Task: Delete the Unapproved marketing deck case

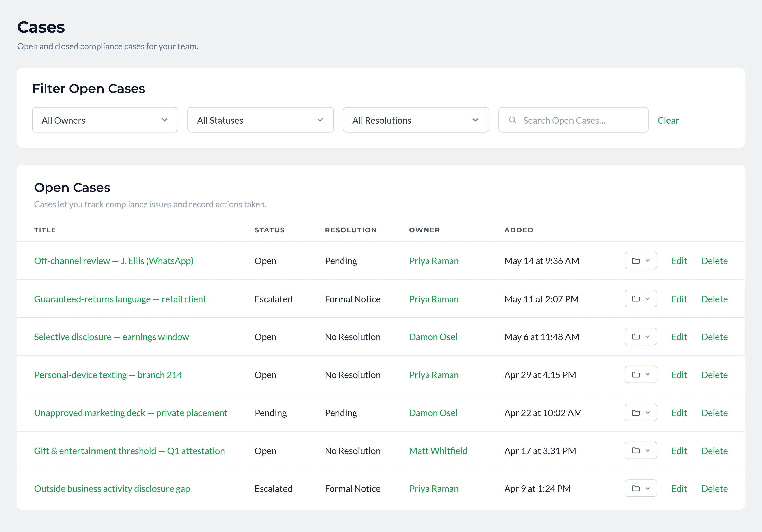Action: tap(714, 413)
